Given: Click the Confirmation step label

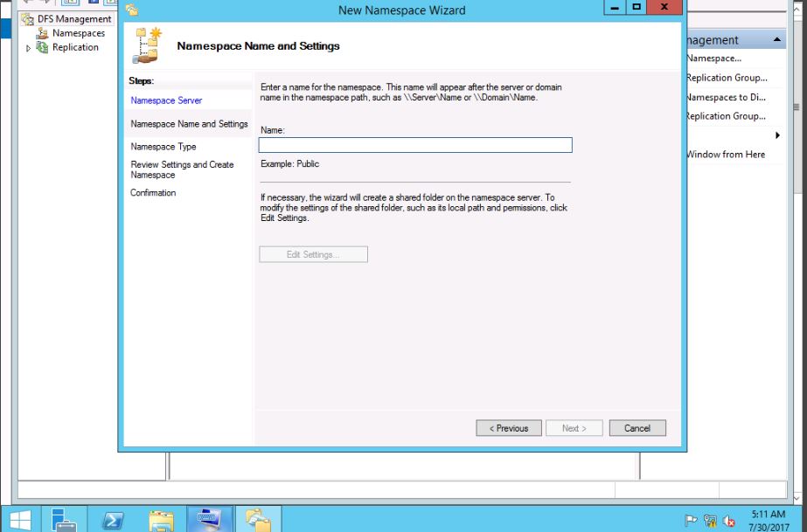Looking at the screenshot, I should tap(153, 193).
